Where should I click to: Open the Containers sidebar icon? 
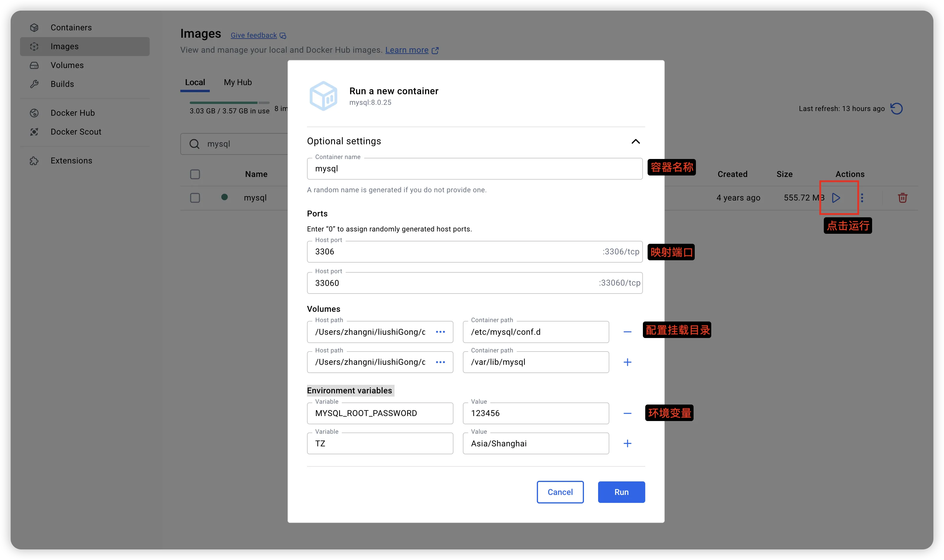click(x=34, y=28)
